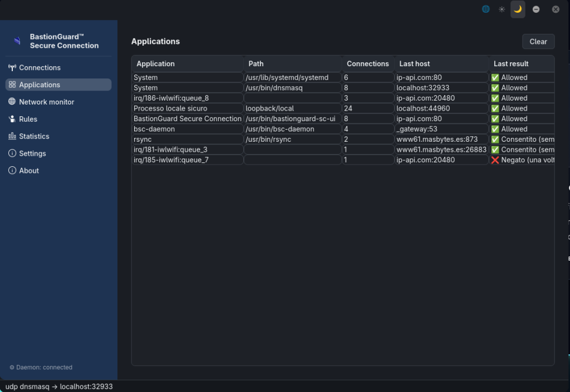This screenshot has width=570, height=392.
Task: Click the BastionGuard shield logo icon
Action: (x=17, y=41)
